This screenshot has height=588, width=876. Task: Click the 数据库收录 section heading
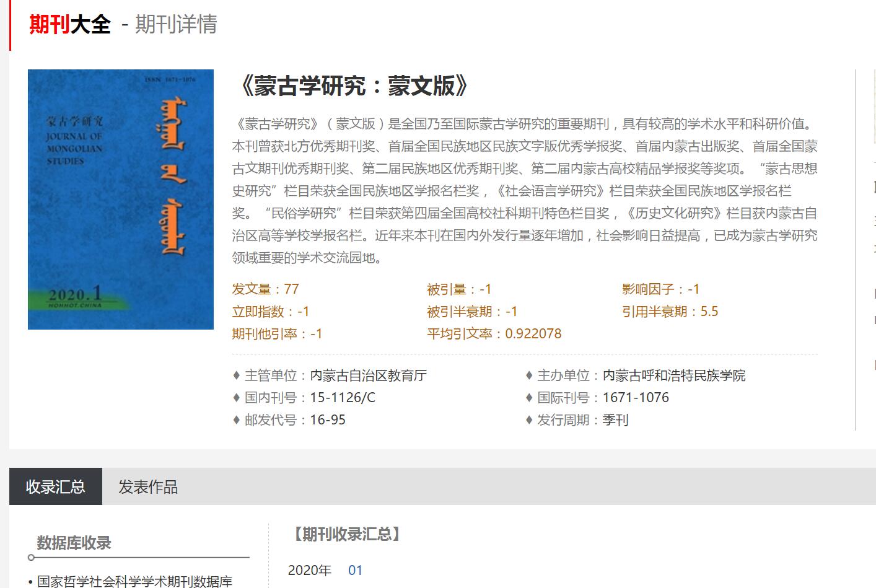[74, 543]
